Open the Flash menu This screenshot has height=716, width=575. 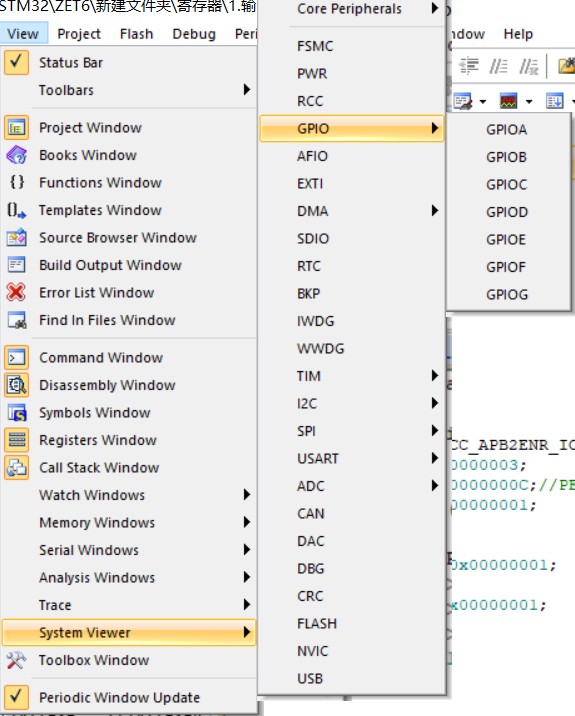[x=136, y=34]
